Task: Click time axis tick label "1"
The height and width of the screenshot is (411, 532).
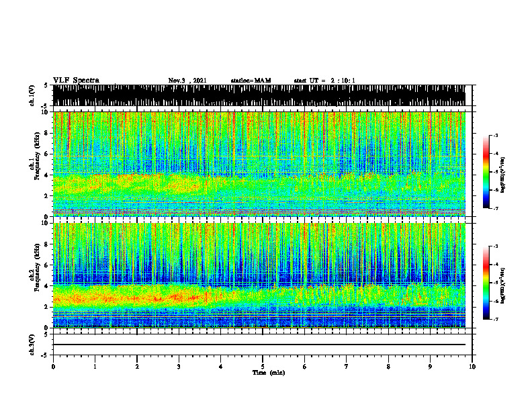Action: point(95,367)
